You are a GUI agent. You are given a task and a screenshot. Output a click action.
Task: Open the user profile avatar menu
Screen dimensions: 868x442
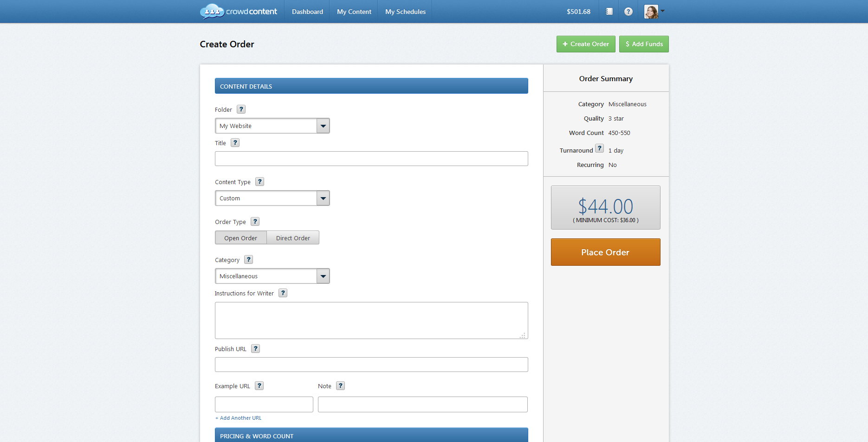click(x=654, y=12)
